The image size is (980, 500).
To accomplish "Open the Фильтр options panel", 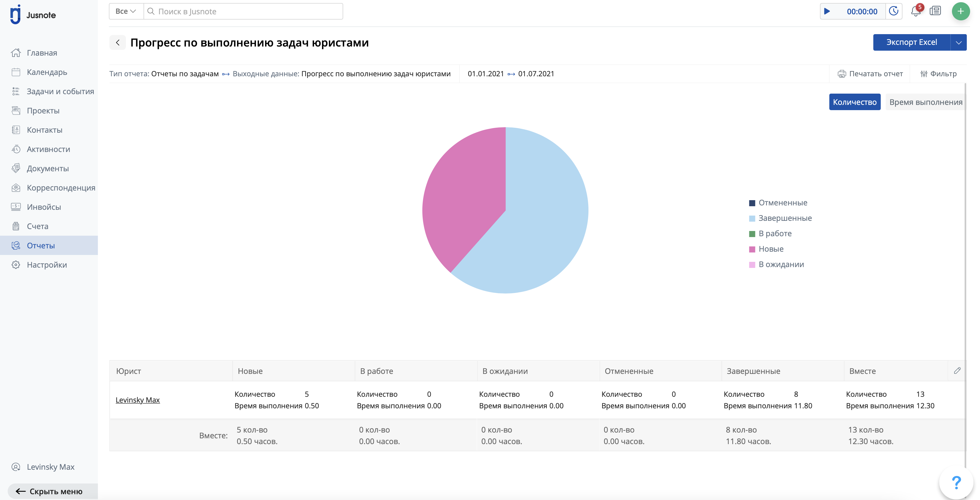I will [938, 74].
